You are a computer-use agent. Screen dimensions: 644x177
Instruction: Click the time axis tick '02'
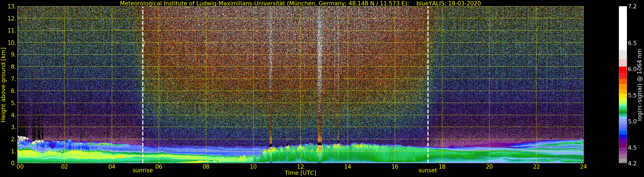click(x=65, y=167)
